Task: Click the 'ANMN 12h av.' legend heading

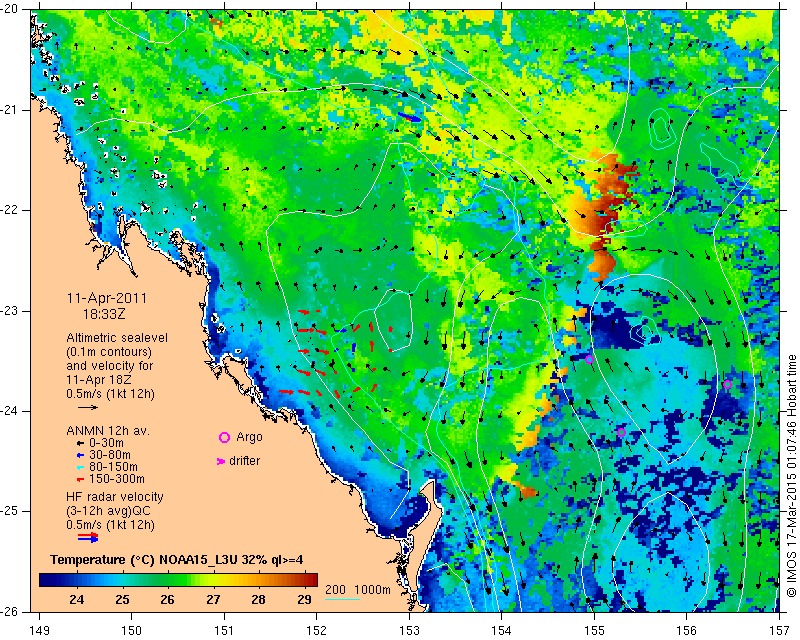Action: pos(108,431)
